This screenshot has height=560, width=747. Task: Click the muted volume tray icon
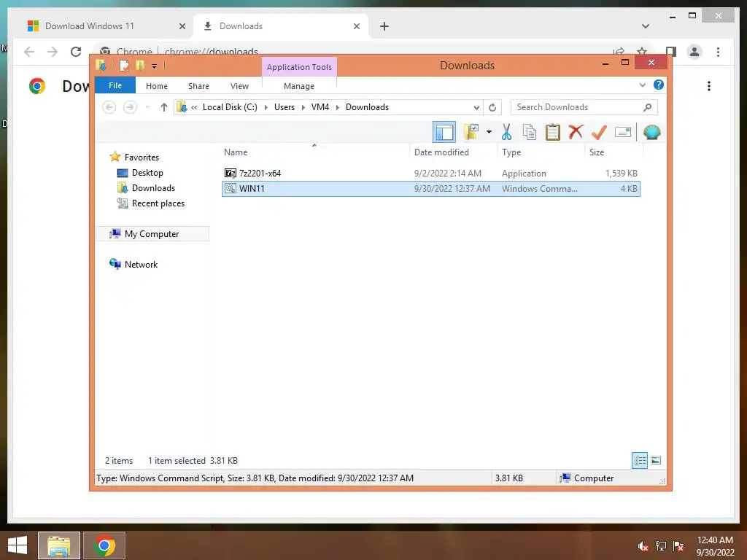(x=643, y=545)
